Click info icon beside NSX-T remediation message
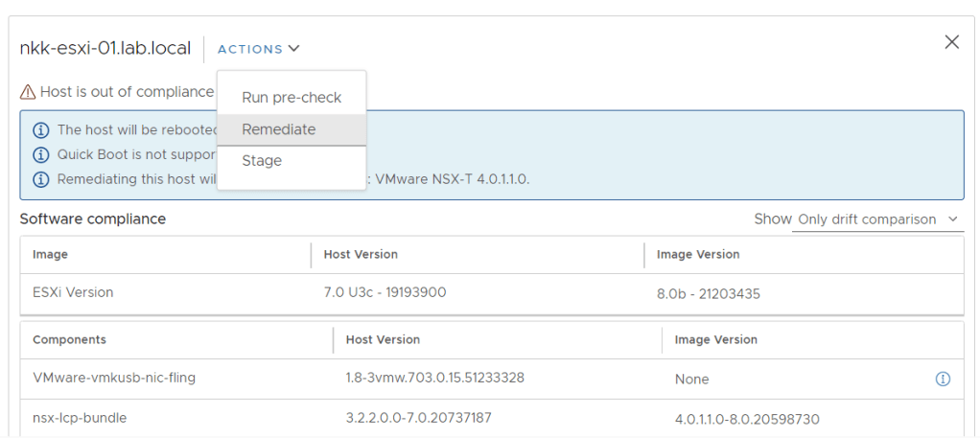This screenshot has height=438, width=980. click(x=40, y=179)
